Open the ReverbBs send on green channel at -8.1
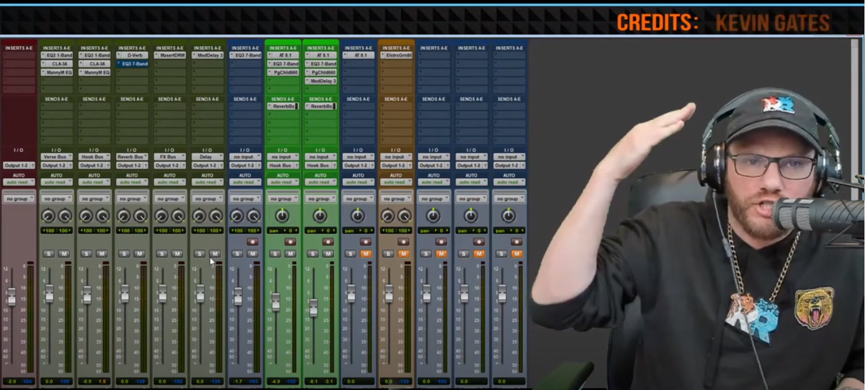The width and height of the screenshot is (868, 390). click(x=321, y=107)
